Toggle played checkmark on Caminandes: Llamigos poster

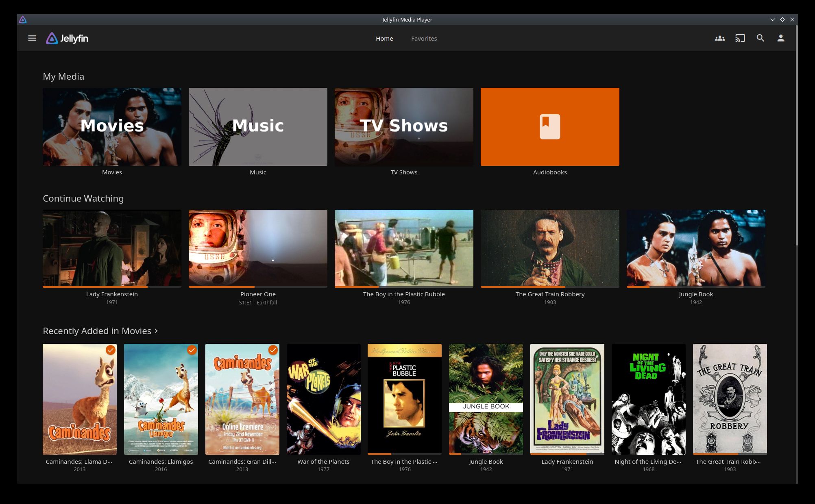pos(192,350)
